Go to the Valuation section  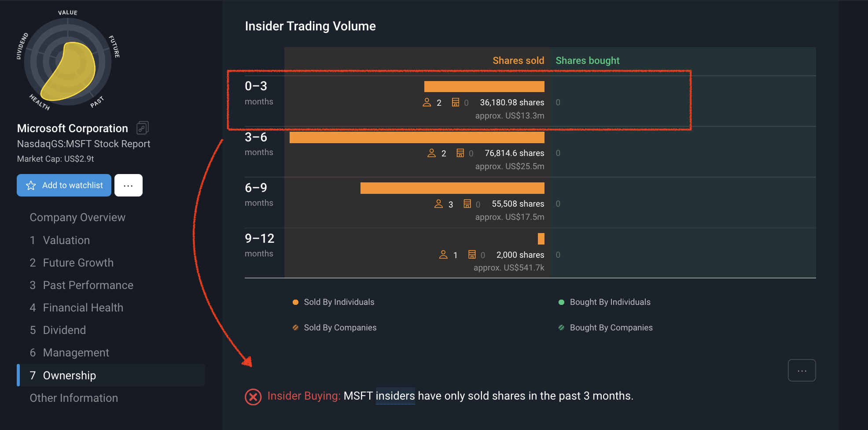tap(66, 240)
